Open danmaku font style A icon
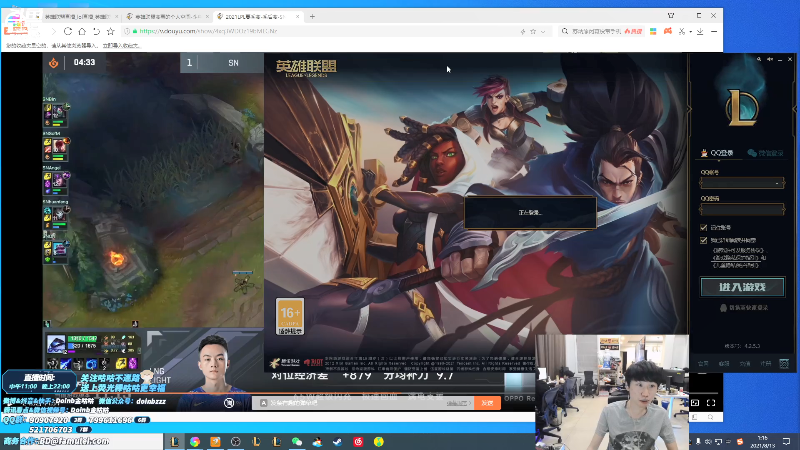This screenshot has height=450, width=800. [x=263, y=403]
